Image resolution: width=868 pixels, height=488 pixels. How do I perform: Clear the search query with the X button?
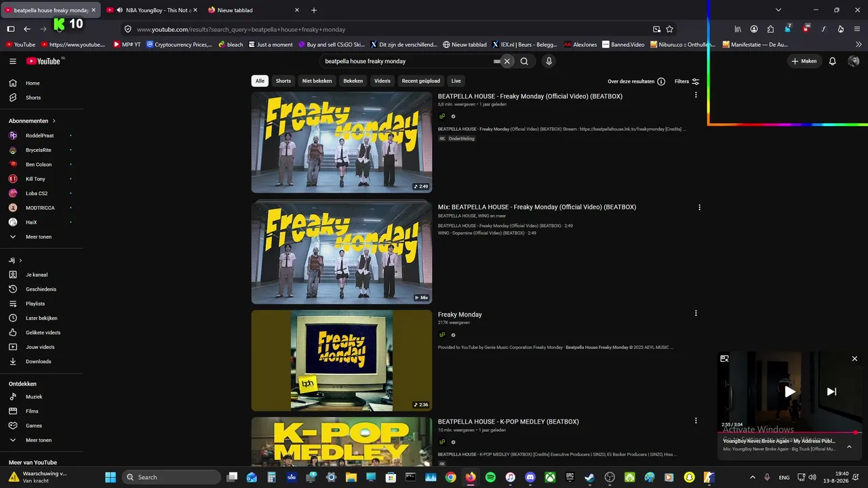coord(507,61)
